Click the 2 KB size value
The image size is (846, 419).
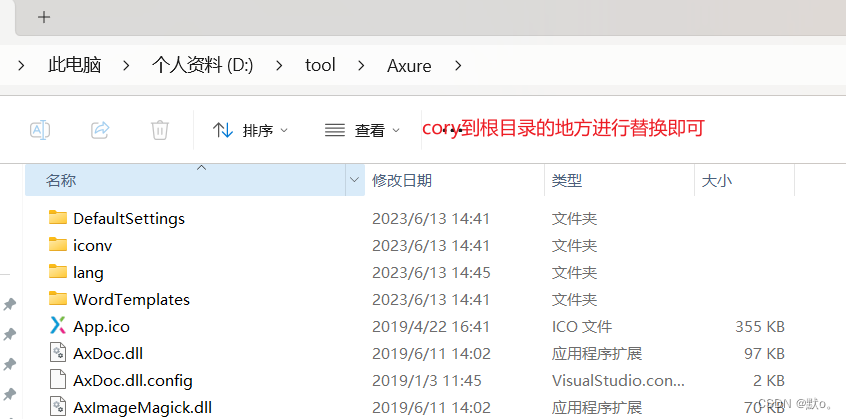tap(769, 380)
